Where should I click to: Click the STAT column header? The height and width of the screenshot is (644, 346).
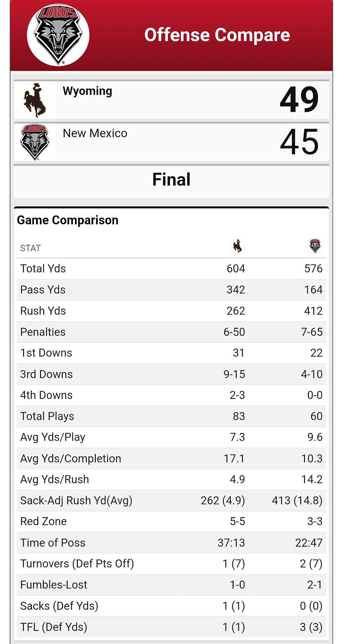[x=30, y=248]
